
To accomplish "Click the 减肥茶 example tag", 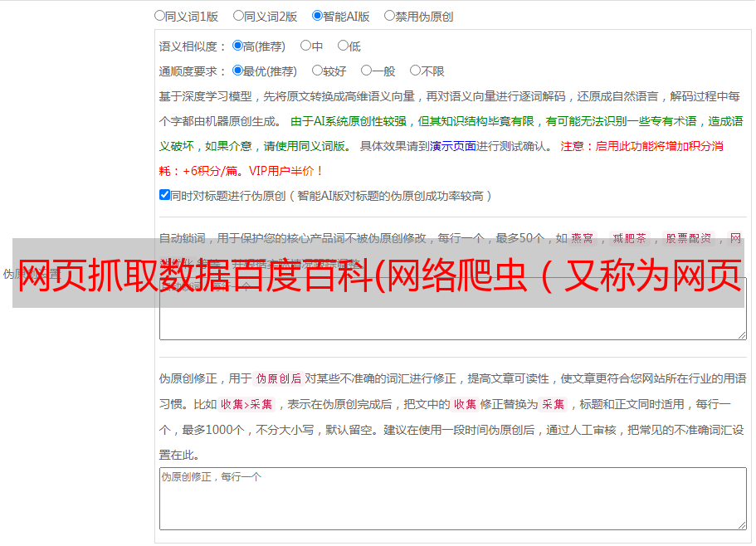I will pos(629,238).
